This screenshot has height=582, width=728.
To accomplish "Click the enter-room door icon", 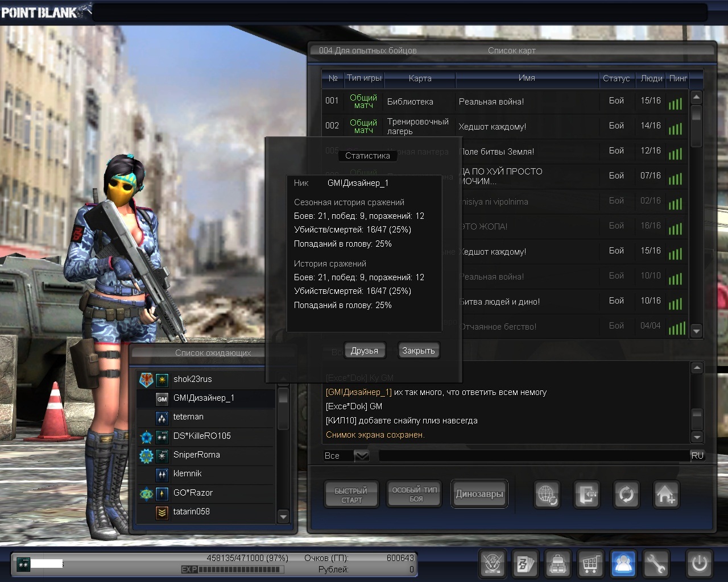I will coord(587,494).
